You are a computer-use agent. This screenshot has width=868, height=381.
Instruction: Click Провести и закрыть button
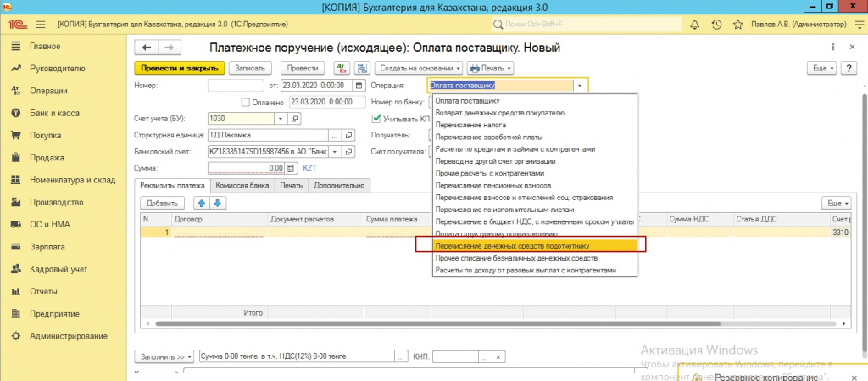point(180,68)
